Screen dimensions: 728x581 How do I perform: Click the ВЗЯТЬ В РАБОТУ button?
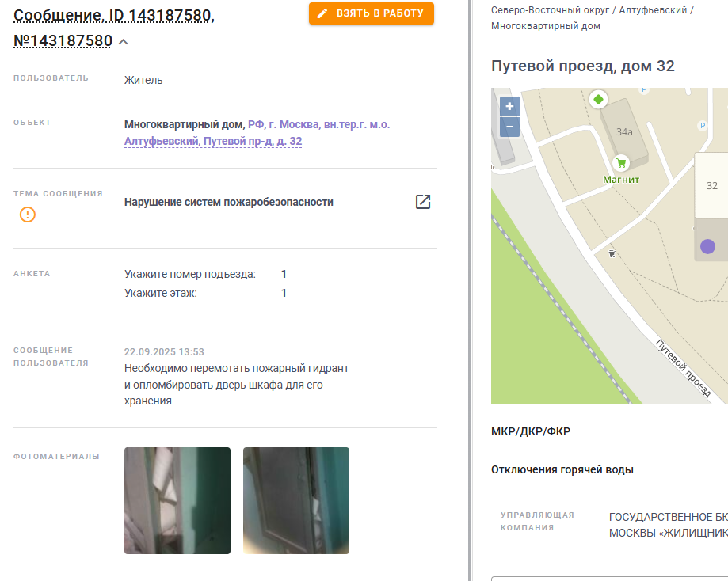click(x=372, y=13)
